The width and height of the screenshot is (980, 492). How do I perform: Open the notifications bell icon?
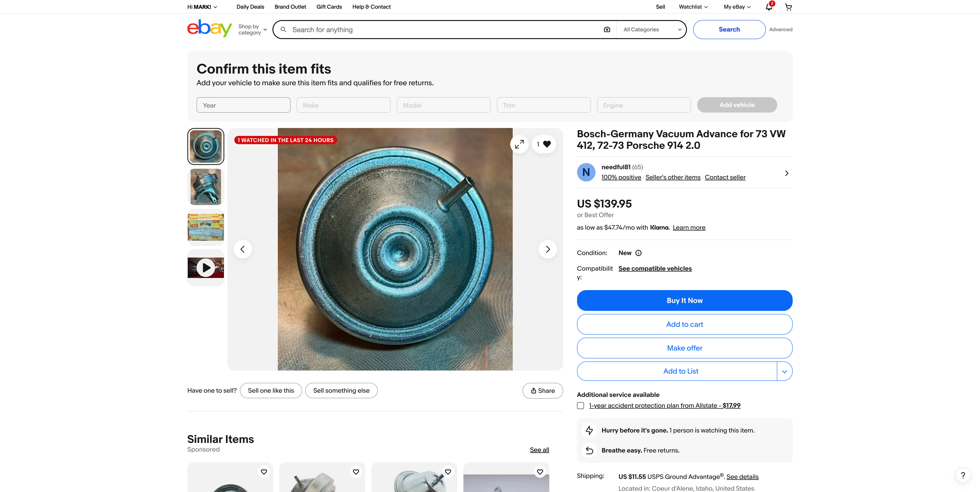(768, 7)
